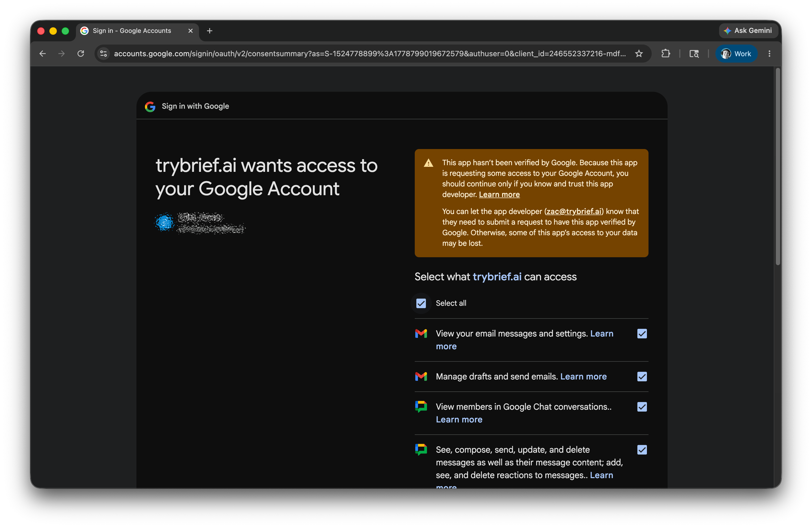Click the macOS yellow minimize window button
Screen dimensions: 812x528
[x=53, y=31]
